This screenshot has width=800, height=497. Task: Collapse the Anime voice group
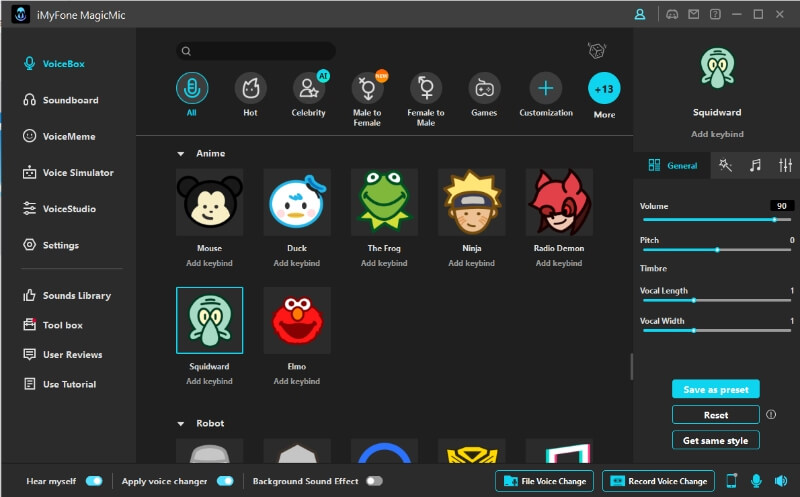tap(181, 154)
